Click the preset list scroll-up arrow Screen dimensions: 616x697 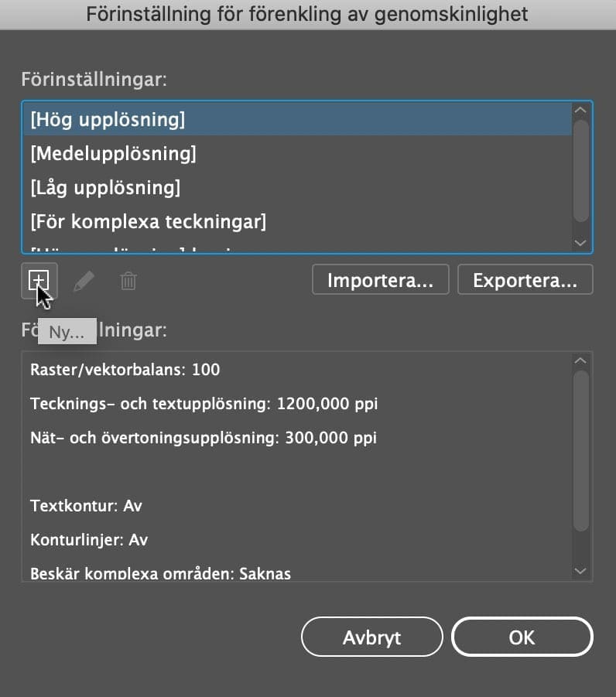(580, 110)
